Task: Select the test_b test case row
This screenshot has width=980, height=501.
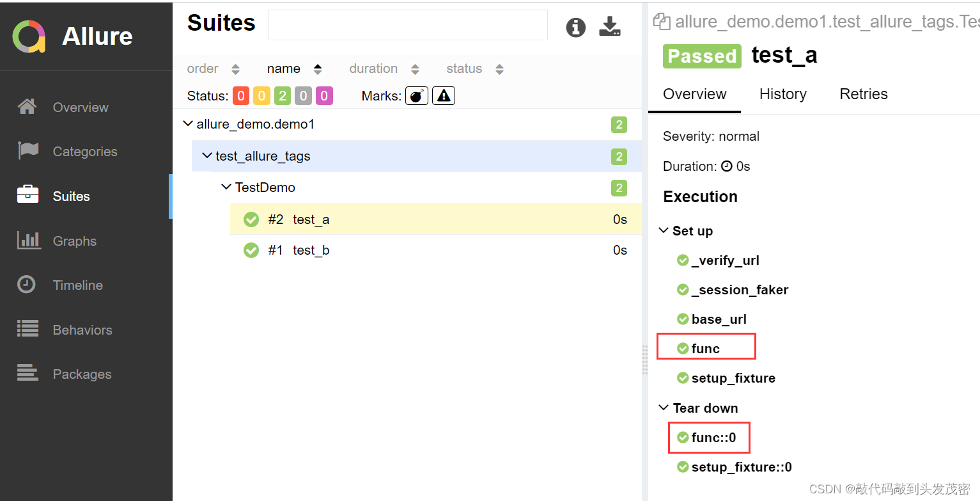Action: 436,250
